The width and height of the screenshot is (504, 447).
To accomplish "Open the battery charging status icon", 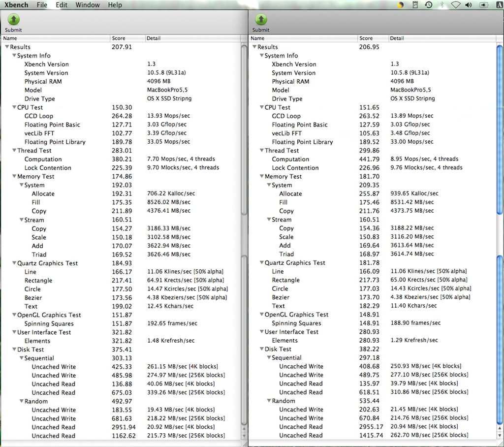I will 484,5.
